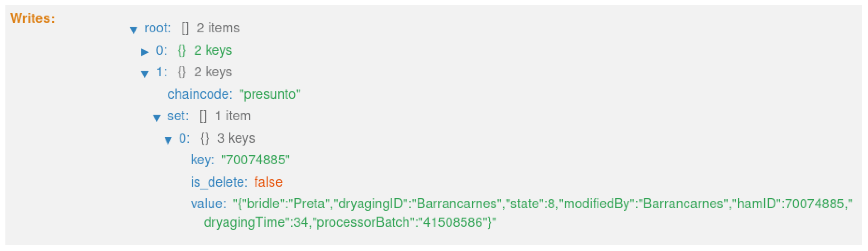Collapse the set array triangle
This screenshot has height=251, width=868.
coord(157,118)
